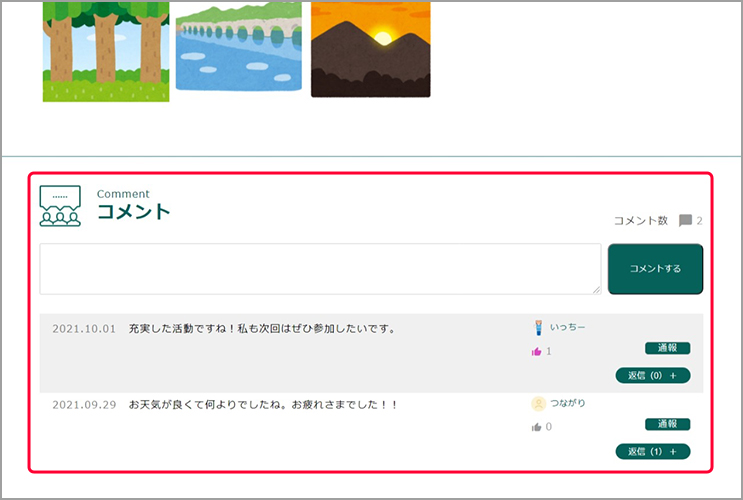Expand the 返信 (1) + reply thread

[x=653, y=452]
